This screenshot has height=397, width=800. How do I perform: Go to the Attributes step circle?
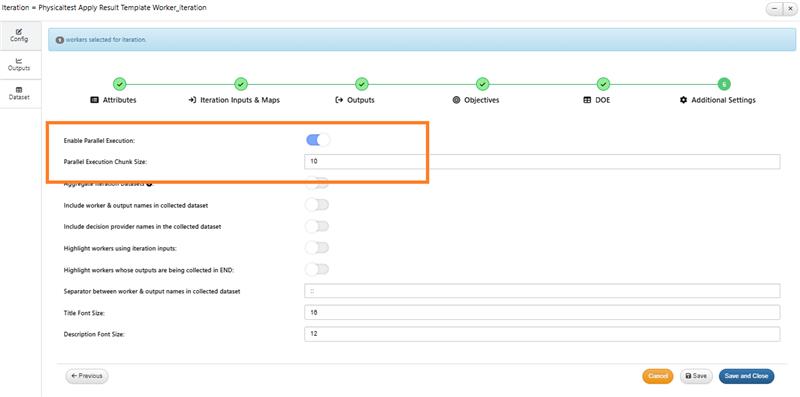[119, 84]
